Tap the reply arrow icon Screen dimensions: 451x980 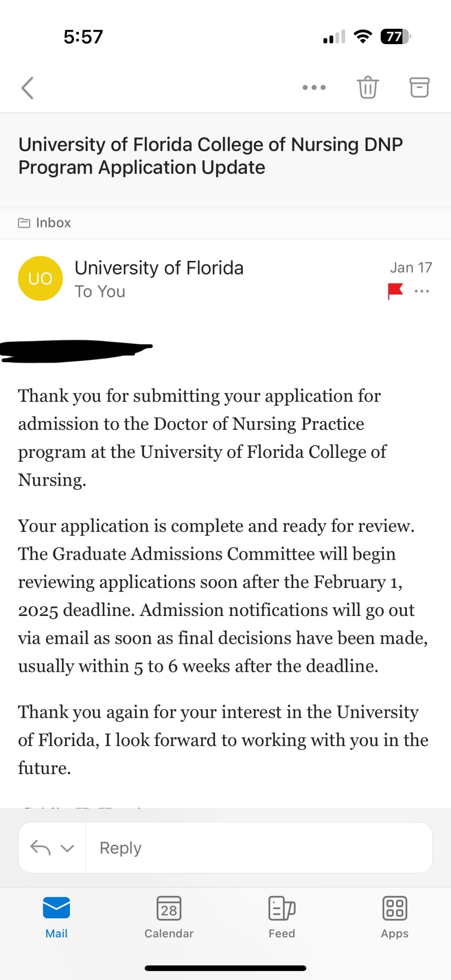coord(40,848)
